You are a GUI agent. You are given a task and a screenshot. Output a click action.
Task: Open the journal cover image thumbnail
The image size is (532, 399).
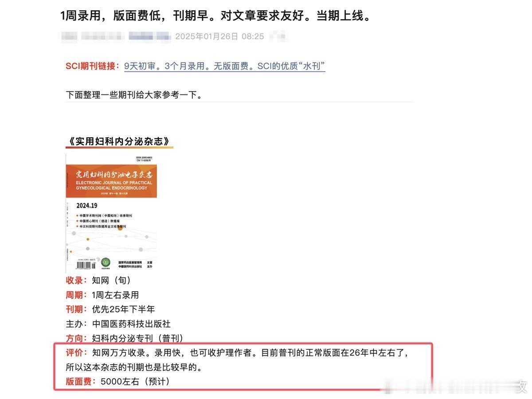tap(111, 213)
